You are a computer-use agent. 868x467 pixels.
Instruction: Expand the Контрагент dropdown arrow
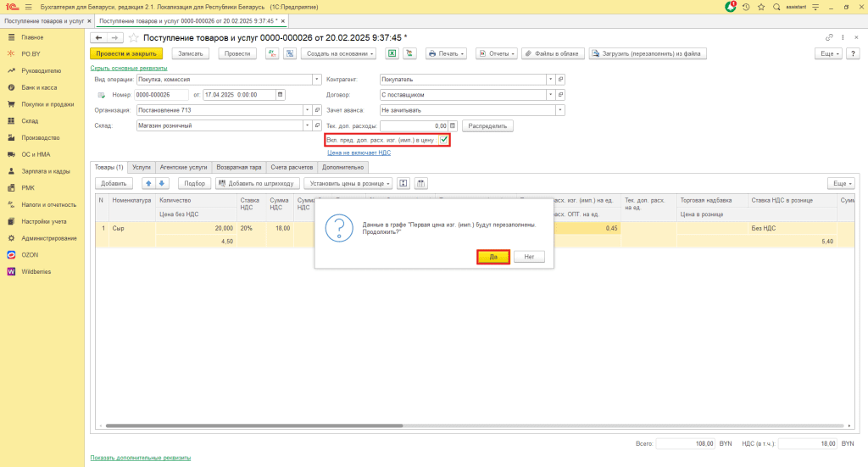click(550, 79)
